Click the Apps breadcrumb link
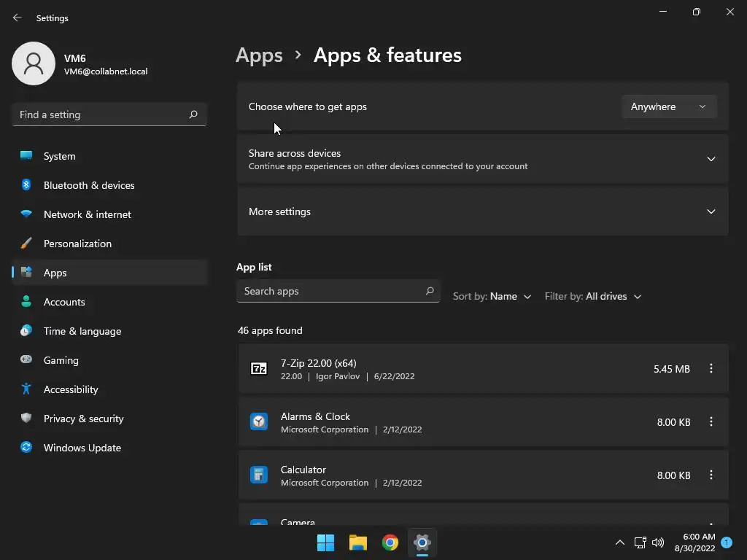 click(259, 55)
